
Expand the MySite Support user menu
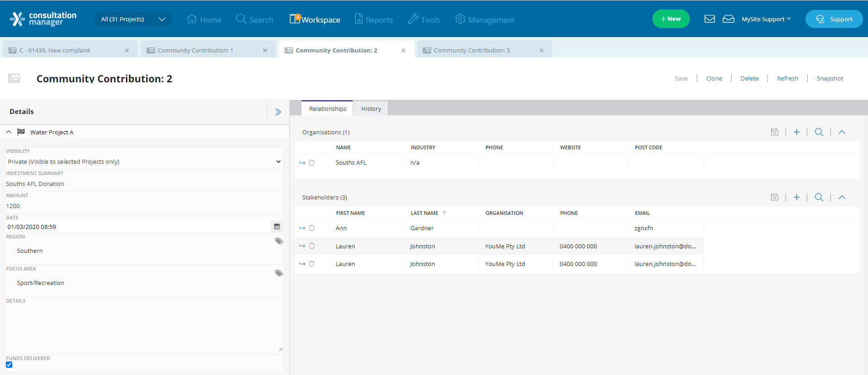[766, 19]
